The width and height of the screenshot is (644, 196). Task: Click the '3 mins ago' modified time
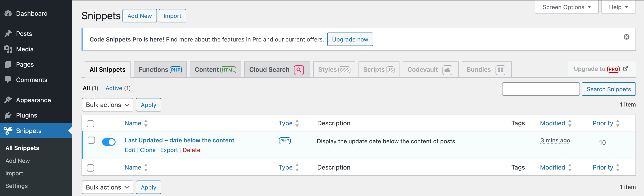[555, 140]
